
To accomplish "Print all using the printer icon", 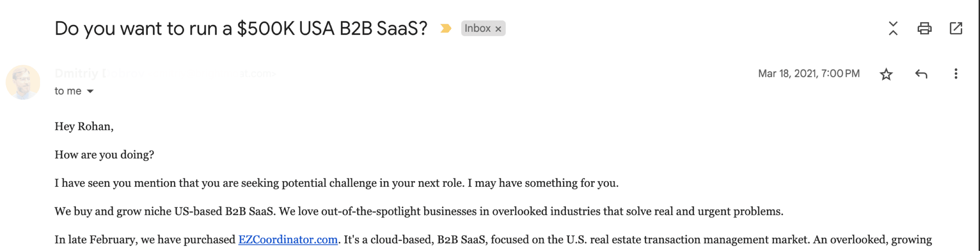I will click(924, 29).
